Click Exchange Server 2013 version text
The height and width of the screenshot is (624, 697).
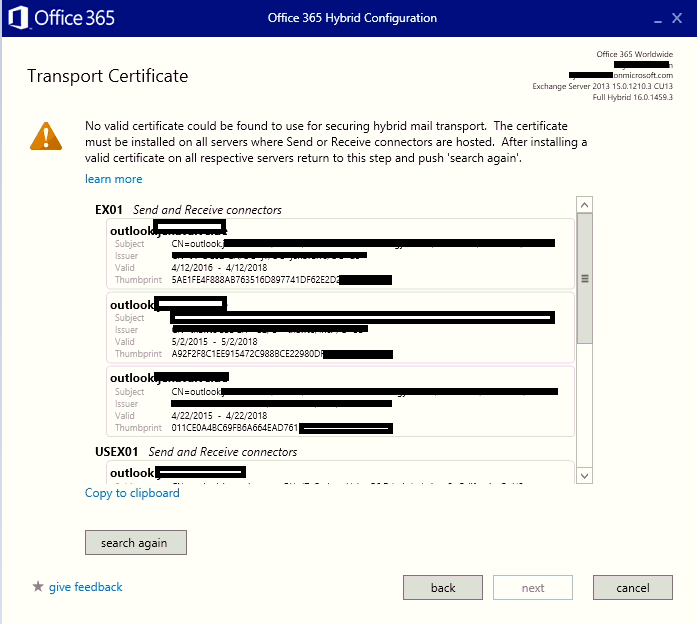[x=602, y=86]
